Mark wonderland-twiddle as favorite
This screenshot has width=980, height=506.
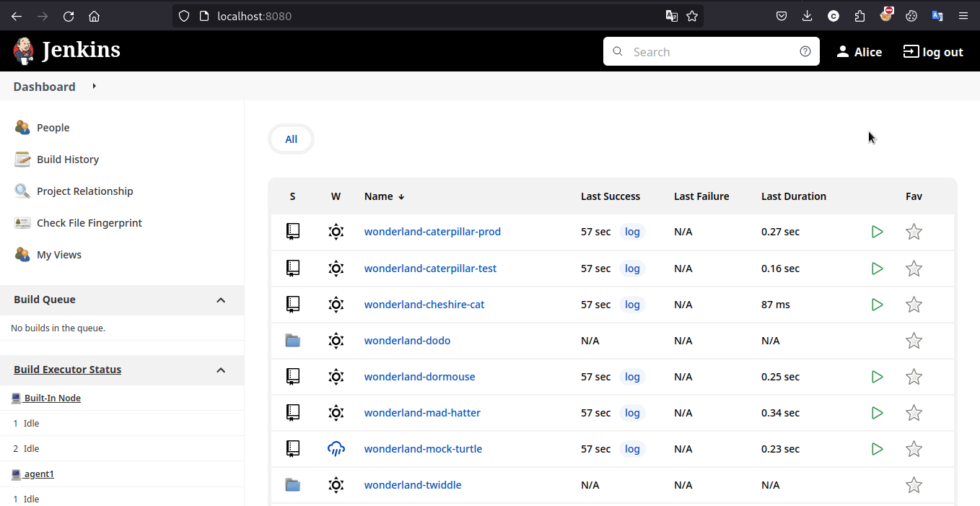tap(914, 485)
